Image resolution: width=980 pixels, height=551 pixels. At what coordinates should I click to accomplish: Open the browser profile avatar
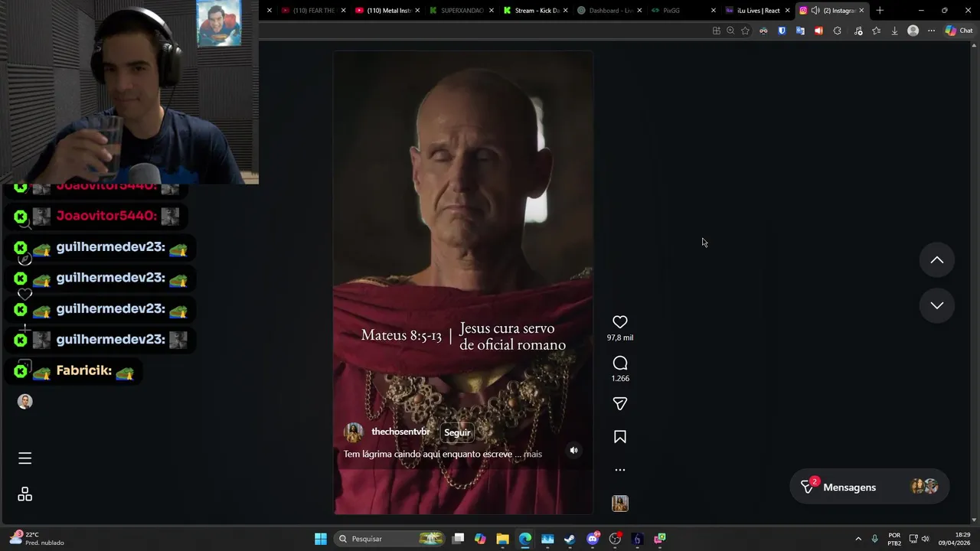(x=913, y=31)
